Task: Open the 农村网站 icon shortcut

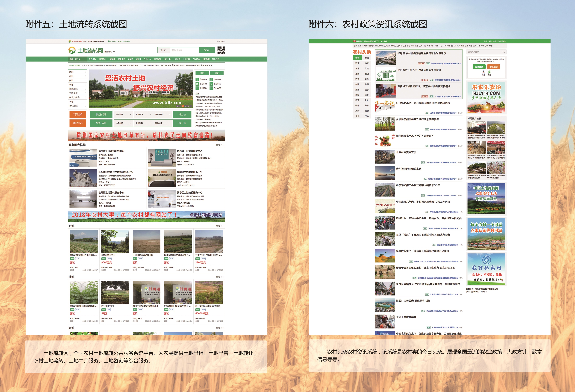Action: click(x=197, y=79)
